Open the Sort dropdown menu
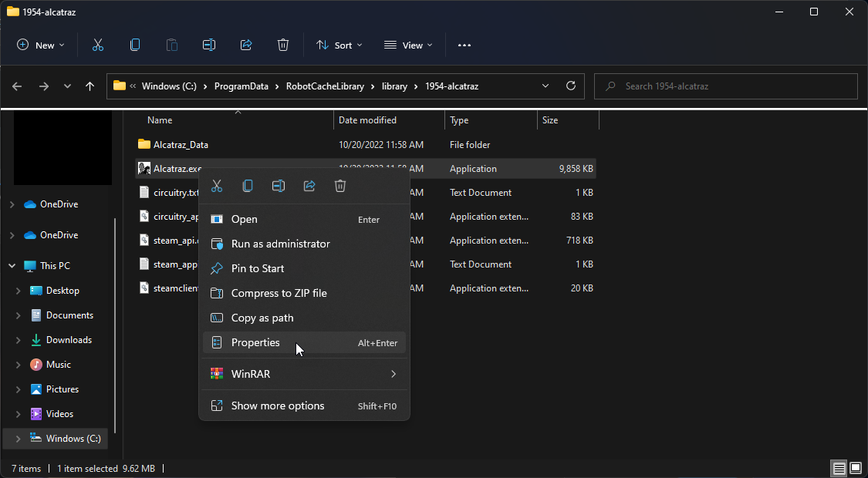Image resolution: width=868 pixels, height=478 pixels. (x=339, y=45)
